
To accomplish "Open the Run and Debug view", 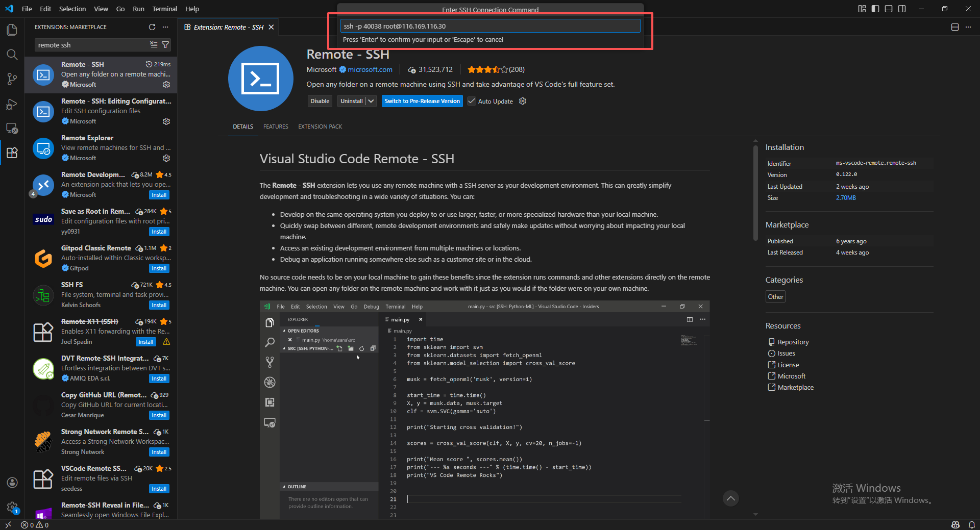I will (x=12, y=104).
